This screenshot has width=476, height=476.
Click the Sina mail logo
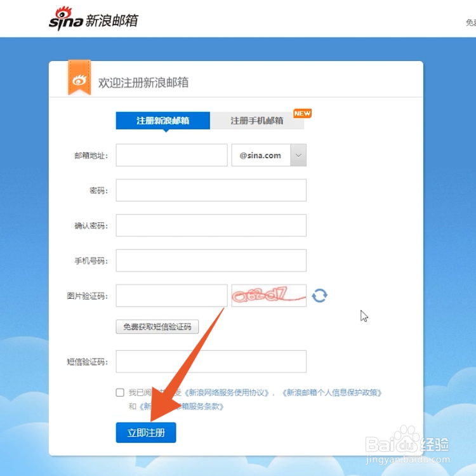(93, 19)
